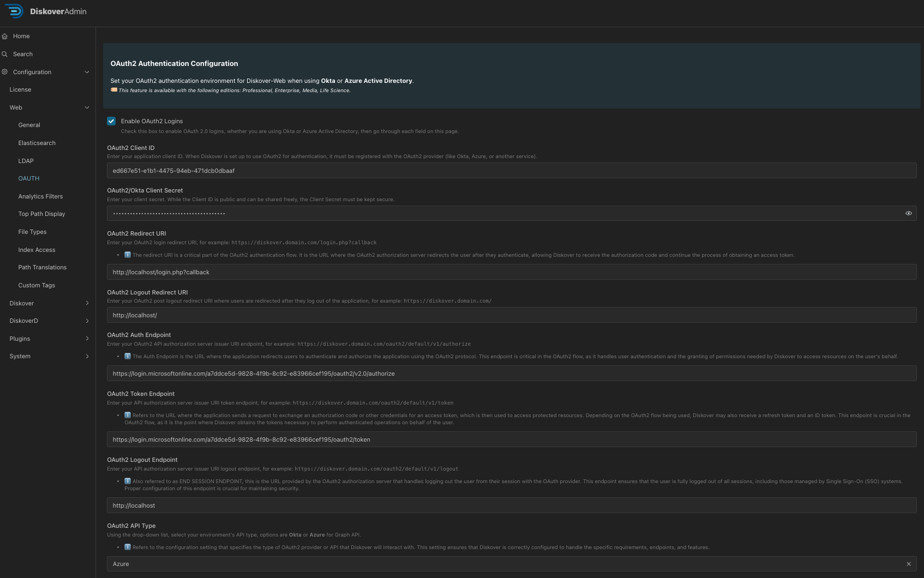This screenshot has width=924, height=578.
Task: Click info icon in Redirect URI note
Action: pyautogui.click(x=128, y=255)
